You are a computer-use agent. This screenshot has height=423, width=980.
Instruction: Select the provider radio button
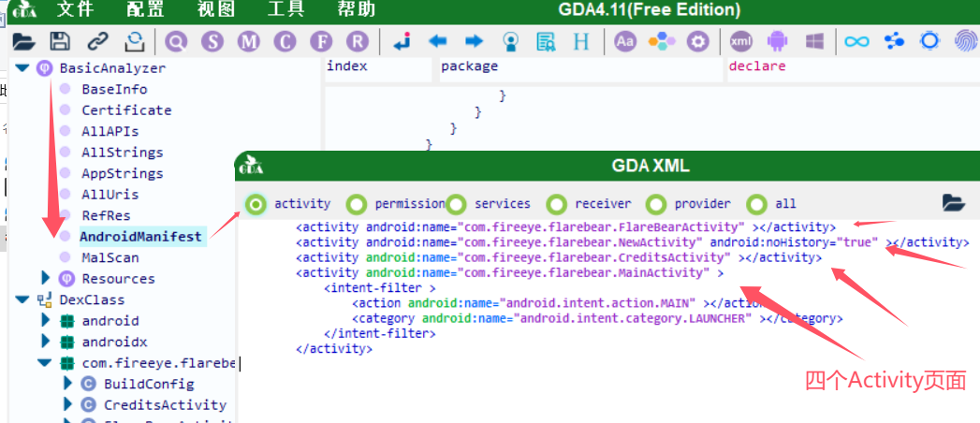(656, 204)
